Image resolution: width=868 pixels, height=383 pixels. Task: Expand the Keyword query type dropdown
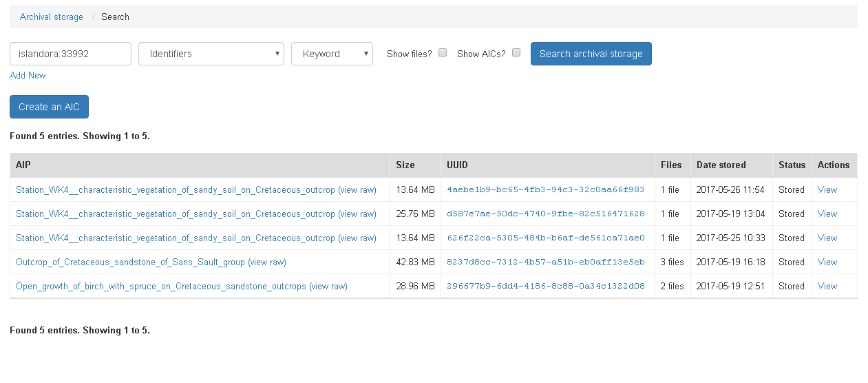tap(332, 54)
